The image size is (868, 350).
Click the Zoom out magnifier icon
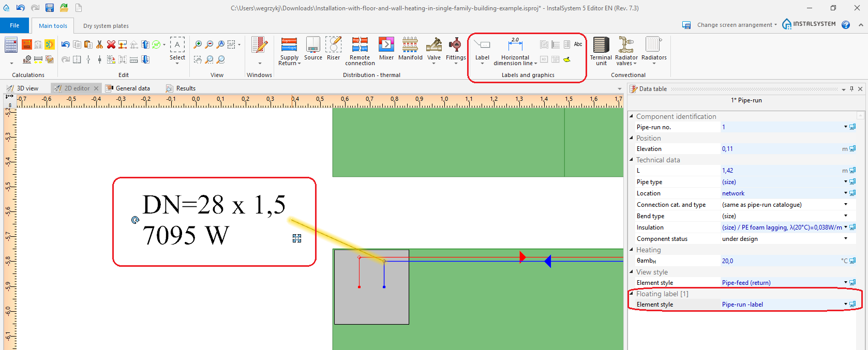209,44
